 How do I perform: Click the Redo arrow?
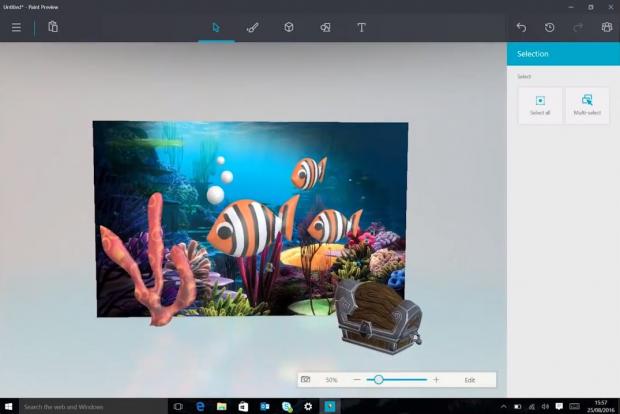[x=578, y=27]
